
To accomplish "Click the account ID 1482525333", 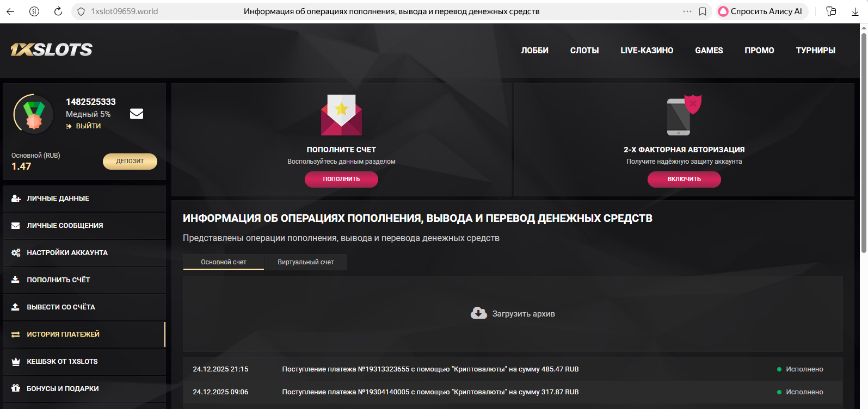I will (91, 102).
